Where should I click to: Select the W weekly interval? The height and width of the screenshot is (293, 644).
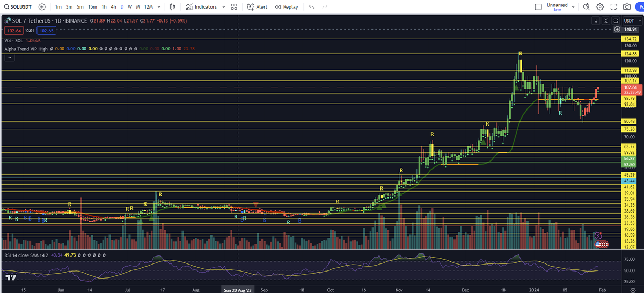pos(129,7)
